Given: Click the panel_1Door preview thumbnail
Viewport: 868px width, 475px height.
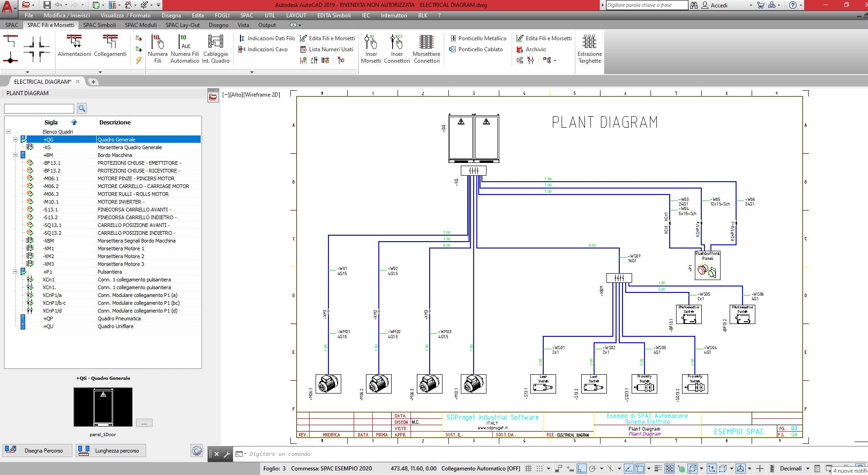Looking at the screenshot, I should (x=103, y=407).
